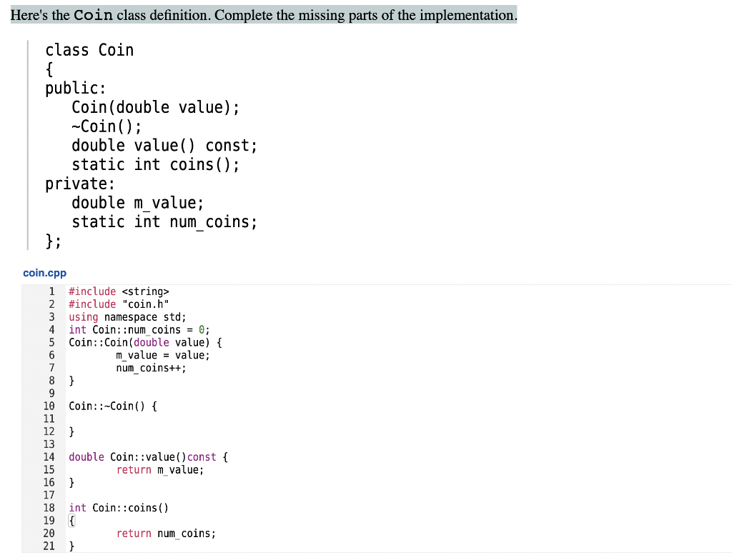The width and height of the screenshot is (732, 560).
Task: Click the return m_value statement
Action: (x=159, y=469)
